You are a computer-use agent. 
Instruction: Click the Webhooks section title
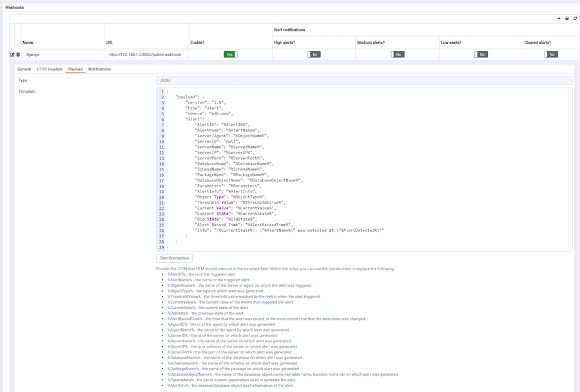point(14,7)
